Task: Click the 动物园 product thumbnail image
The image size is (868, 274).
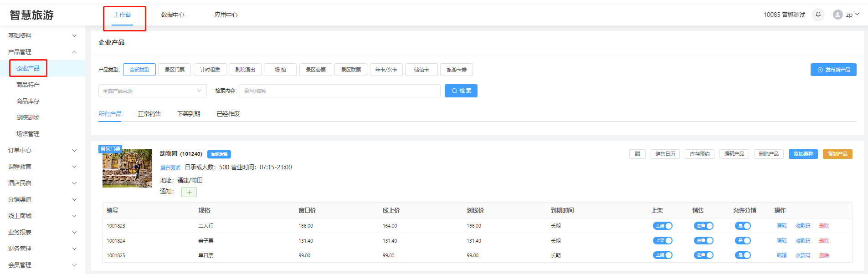Action: point(127,168)
